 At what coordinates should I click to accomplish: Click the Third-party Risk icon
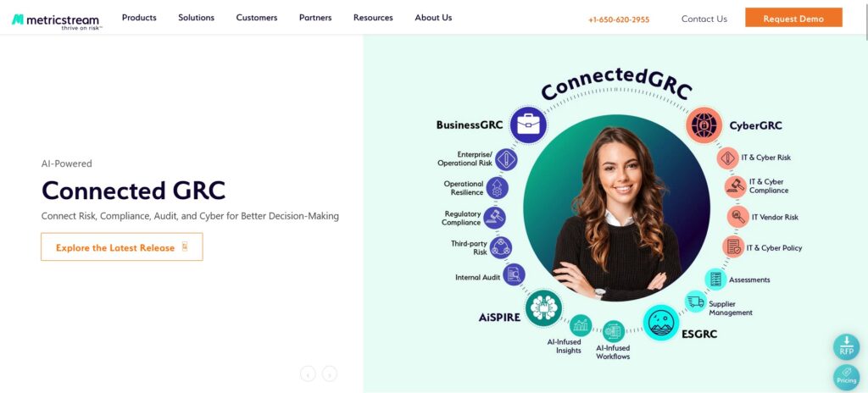[x=500, y=247]
